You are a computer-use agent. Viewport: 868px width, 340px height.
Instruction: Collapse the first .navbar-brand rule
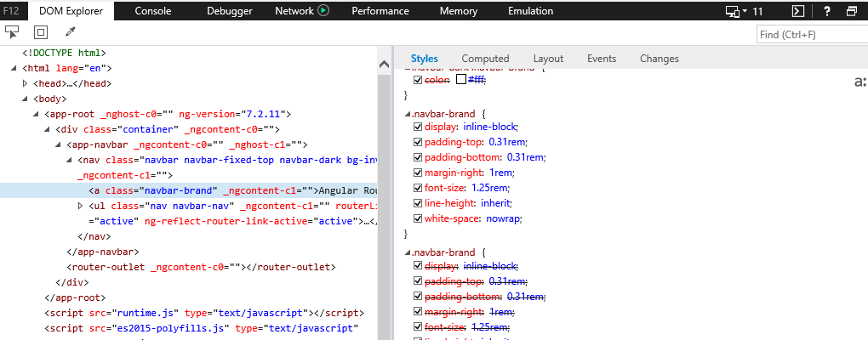(408, 115)
